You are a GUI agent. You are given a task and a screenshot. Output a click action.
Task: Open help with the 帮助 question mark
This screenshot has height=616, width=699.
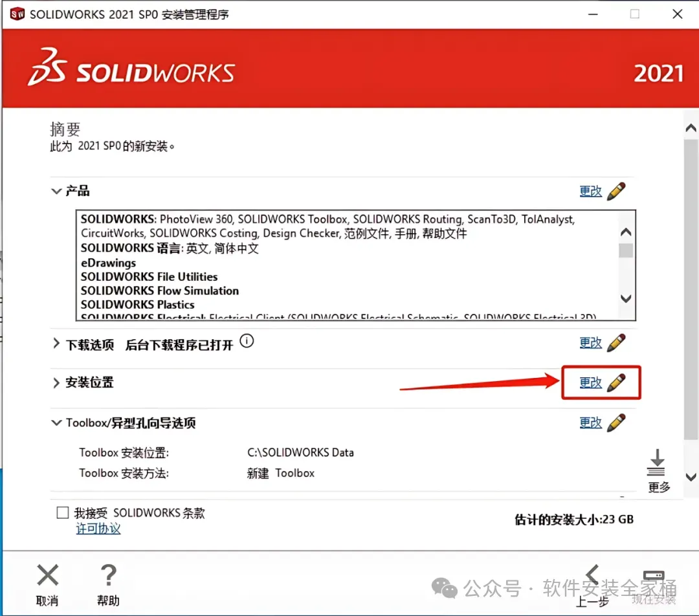tap(108, 575)
